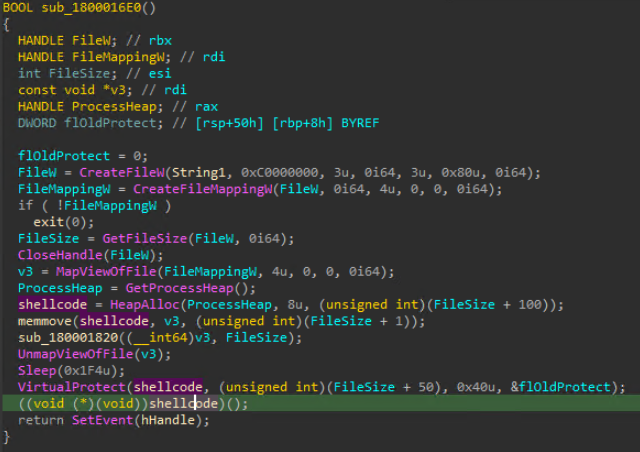The height and width of the screenshot is (452, 640).
Task: Click function name sub_1800016E0 in the signature
Action: pos(91,7)
